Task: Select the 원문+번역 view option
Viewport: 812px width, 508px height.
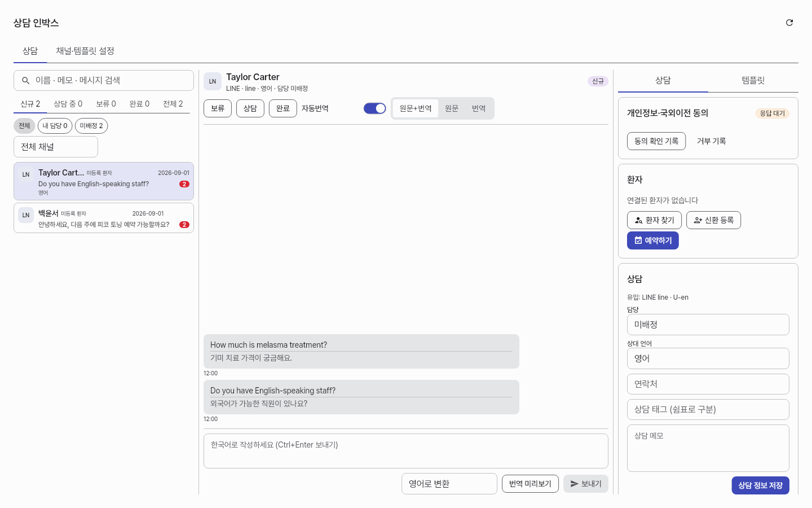Action: click(416, 108)
